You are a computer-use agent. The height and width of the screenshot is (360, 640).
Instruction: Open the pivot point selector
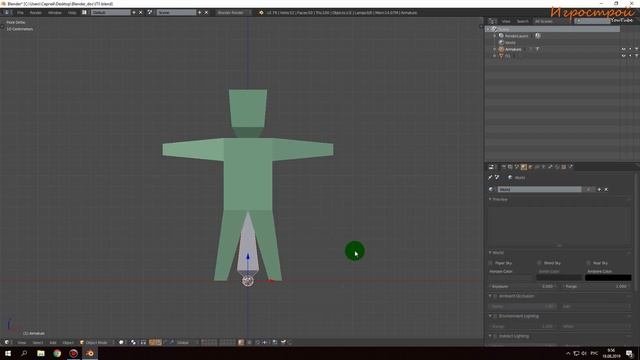coord(133,342)
